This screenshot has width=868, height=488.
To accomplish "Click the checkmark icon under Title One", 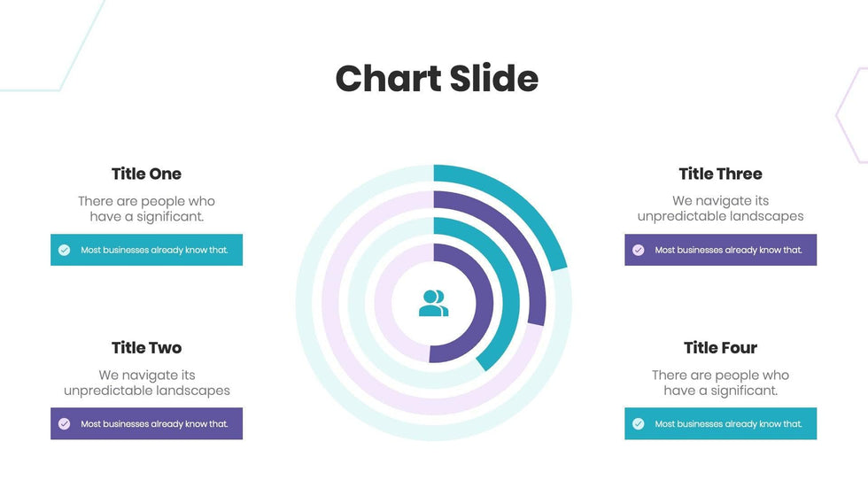I will pos(65,250).
